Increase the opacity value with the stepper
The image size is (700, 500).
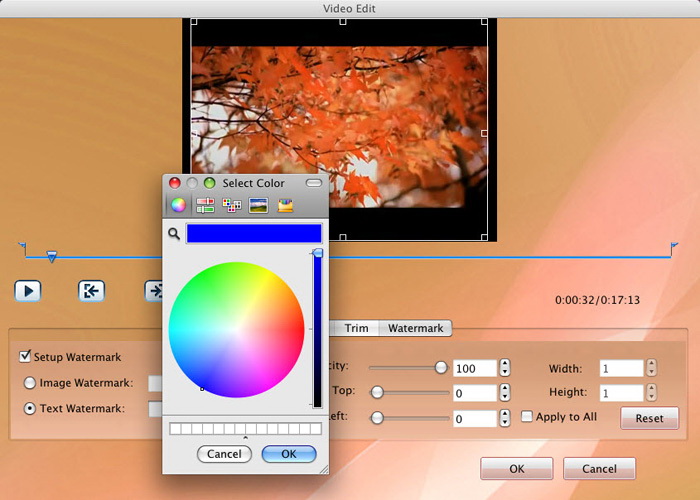coord(505,363)
